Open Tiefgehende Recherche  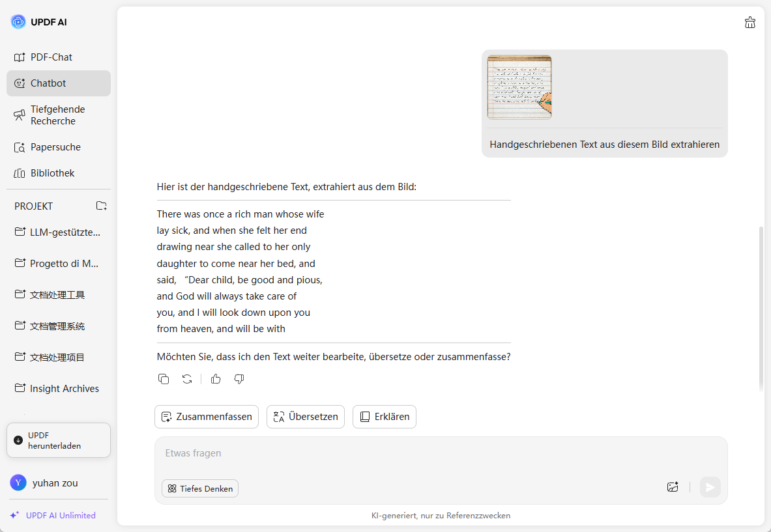tap(59, 115)
